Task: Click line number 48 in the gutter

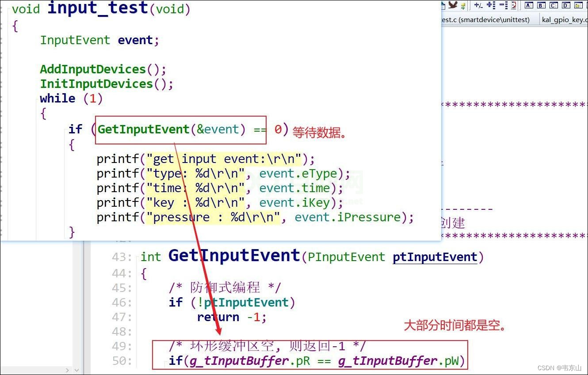Action: (x=122, y=332)
